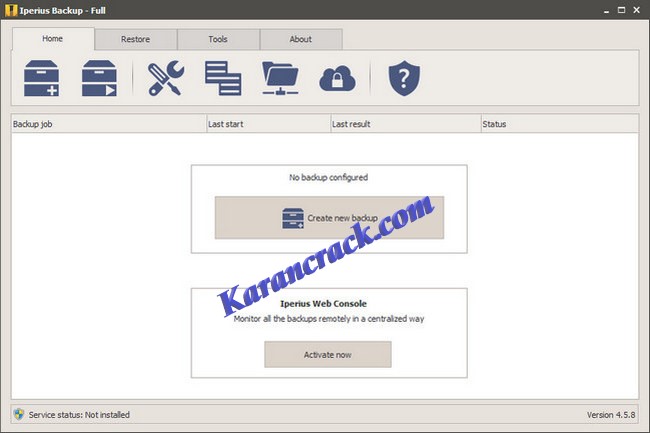
Task: Click the Run backup toolbar icon
Action: 99,78
